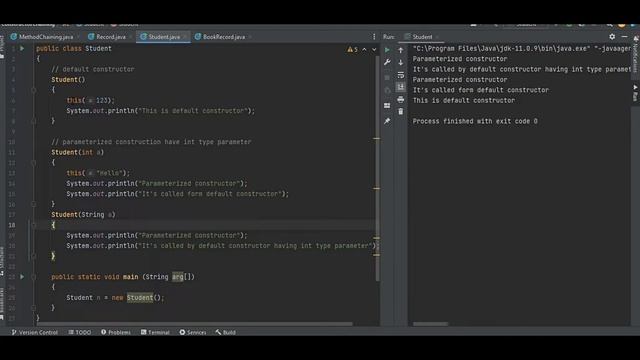The image size is (640, 360).
Task: Collapse default constructor fold marker line 5
Action: click(33, 90)
